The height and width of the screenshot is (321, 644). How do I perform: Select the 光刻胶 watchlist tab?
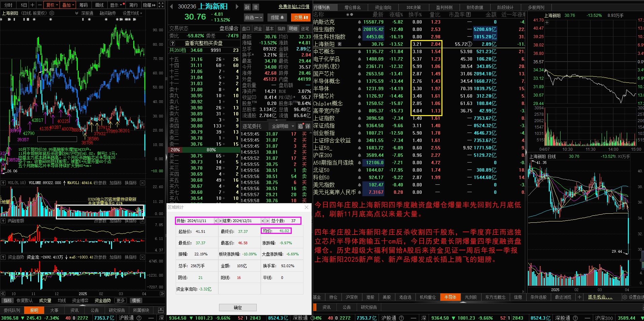pyautogui.click(x=471, y=297)
